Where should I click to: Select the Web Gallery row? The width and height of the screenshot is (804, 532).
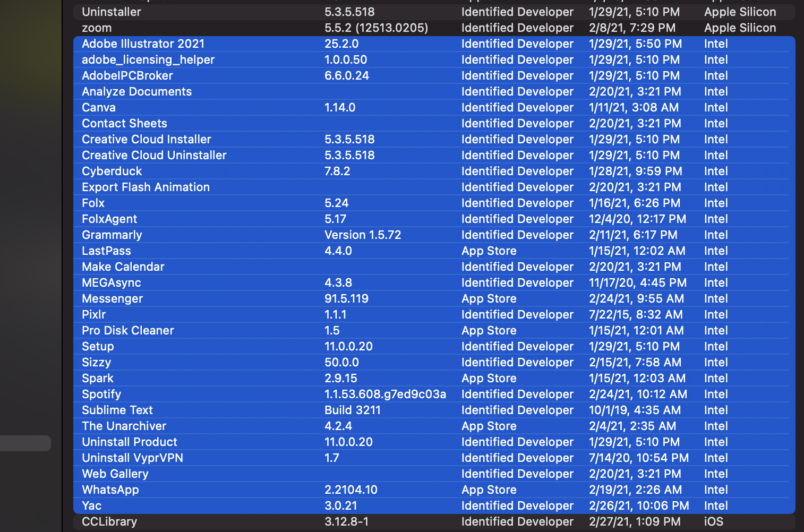pyautogui.click(x=434, y=474)
